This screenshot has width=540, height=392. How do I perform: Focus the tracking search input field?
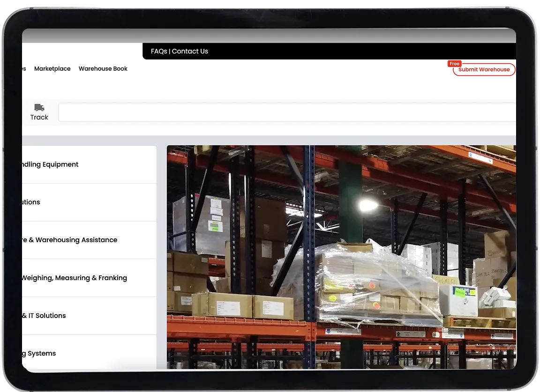[x=286, y=112]
